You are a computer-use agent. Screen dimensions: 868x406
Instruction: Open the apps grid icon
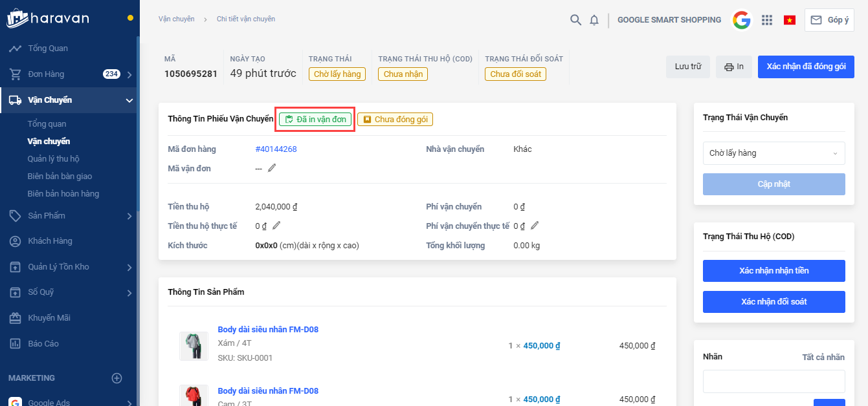click(x=767, y=20)
